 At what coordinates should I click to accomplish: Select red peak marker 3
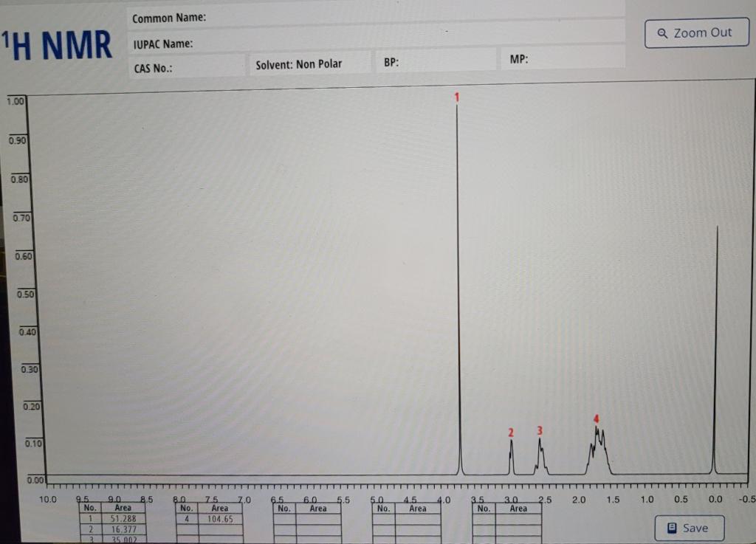pos(540,430)
